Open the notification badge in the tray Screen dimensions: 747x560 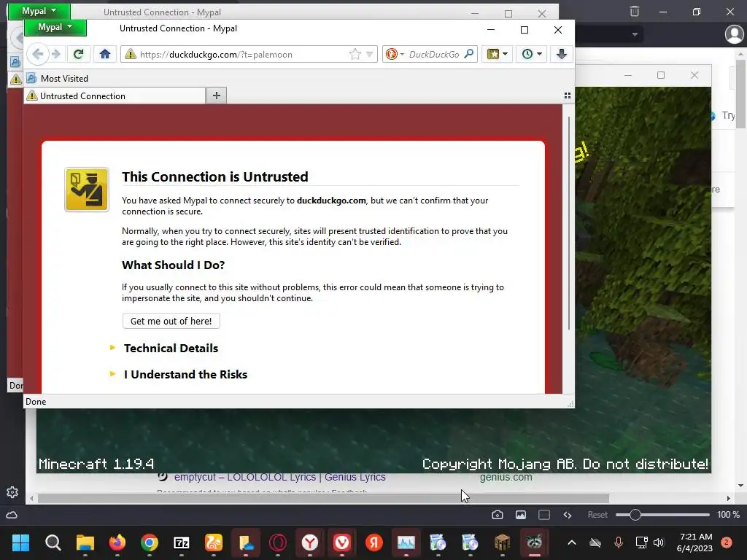(x=727, y=542)
